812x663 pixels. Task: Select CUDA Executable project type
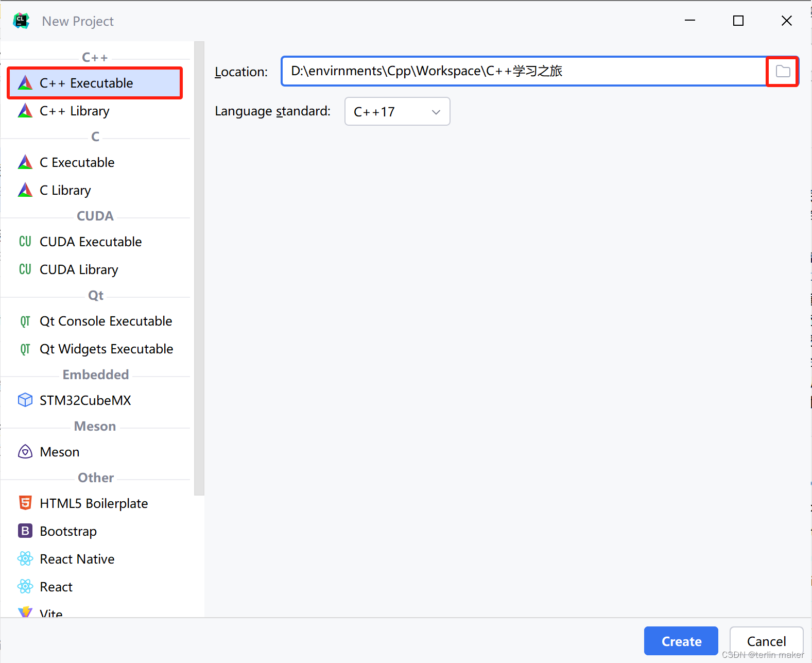(95, 242)
